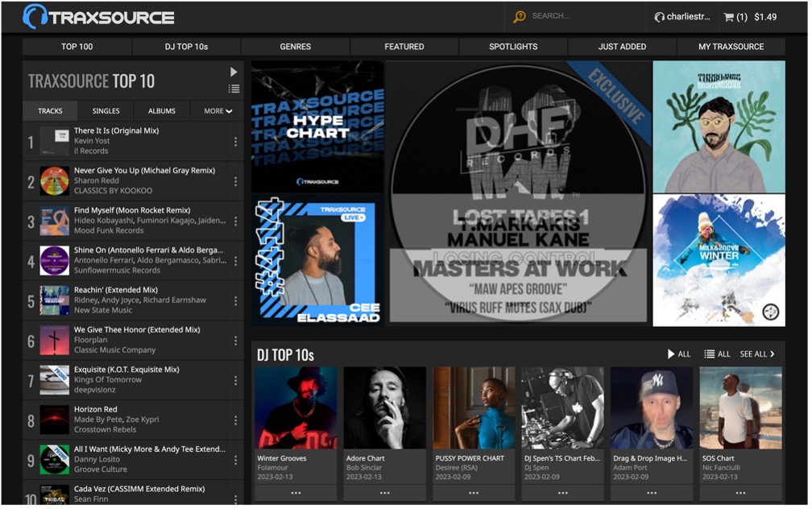This screenshot has height=509, width=812.
Task: Play the Traxsource Top 10 list
Action: (234, 72)
